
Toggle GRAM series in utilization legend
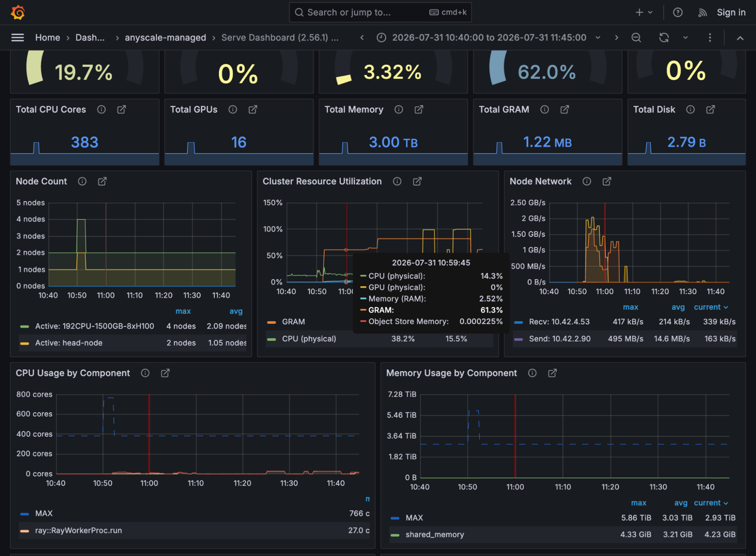[x=293, y=321]
